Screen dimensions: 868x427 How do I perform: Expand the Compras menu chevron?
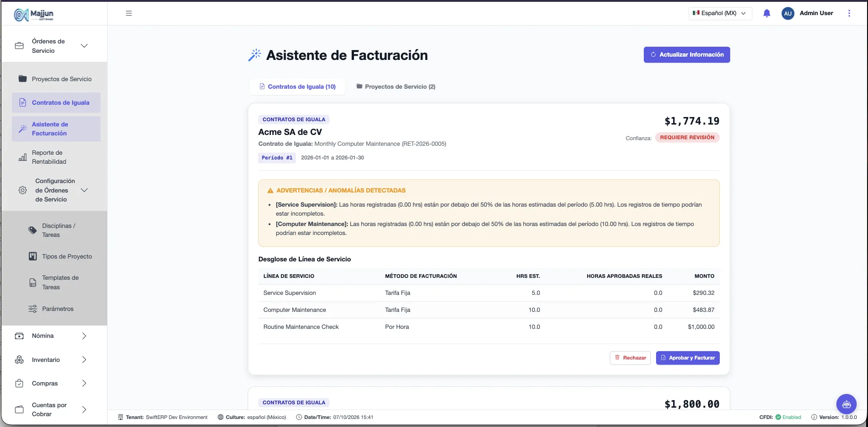pos(84,383)
